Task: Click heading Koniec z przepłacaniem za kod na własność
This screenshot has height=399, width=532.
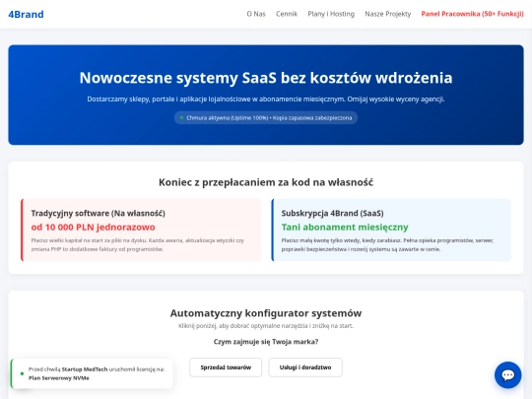Action: pos(266,182)
